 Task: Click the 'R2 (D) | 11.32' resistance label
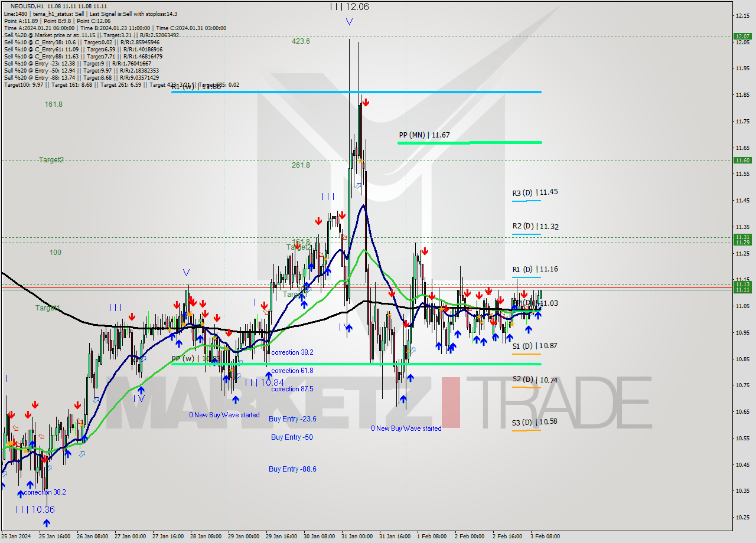coord(535,226)
